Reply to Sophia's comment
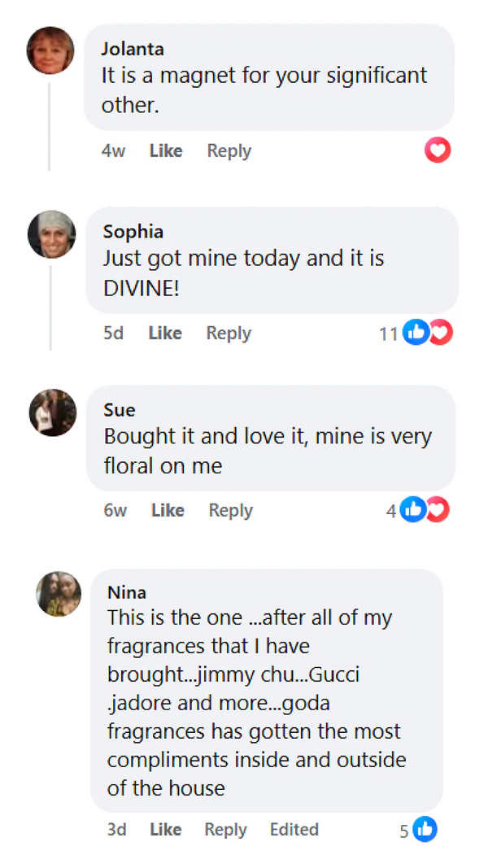Screen dimensions: 488x868 click(x=229, y=333)
